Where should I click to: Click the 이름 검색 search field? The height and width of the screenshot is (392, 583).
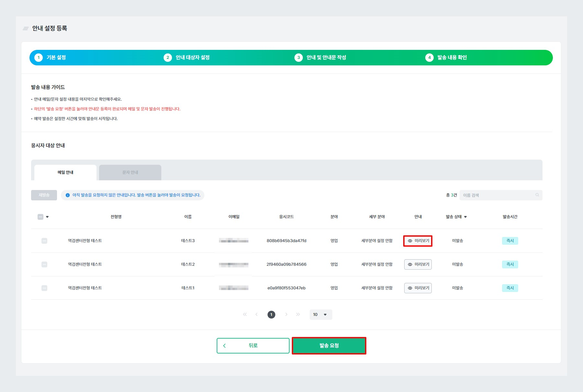501,195
